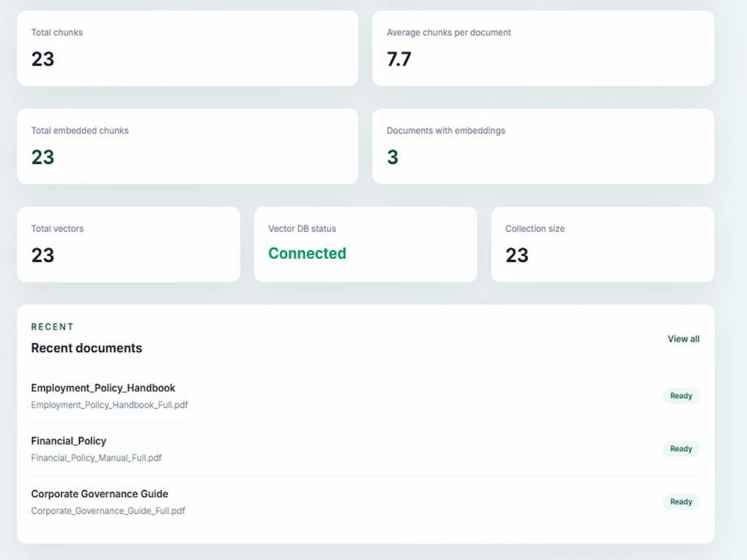This screenshot has height=560, width=747.
Task: Click Ready badge for Corporate Governance Guide
Action: tap(681, 502)
